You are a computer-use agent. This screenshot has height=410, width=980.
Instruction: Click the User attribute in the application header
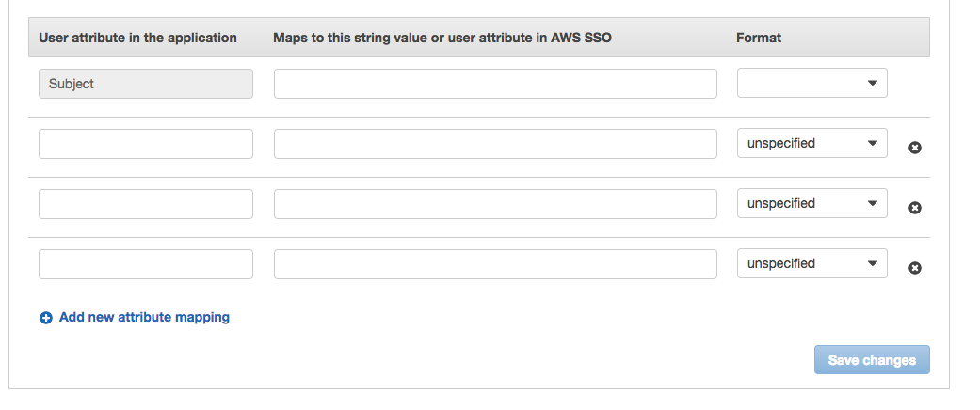137,38
